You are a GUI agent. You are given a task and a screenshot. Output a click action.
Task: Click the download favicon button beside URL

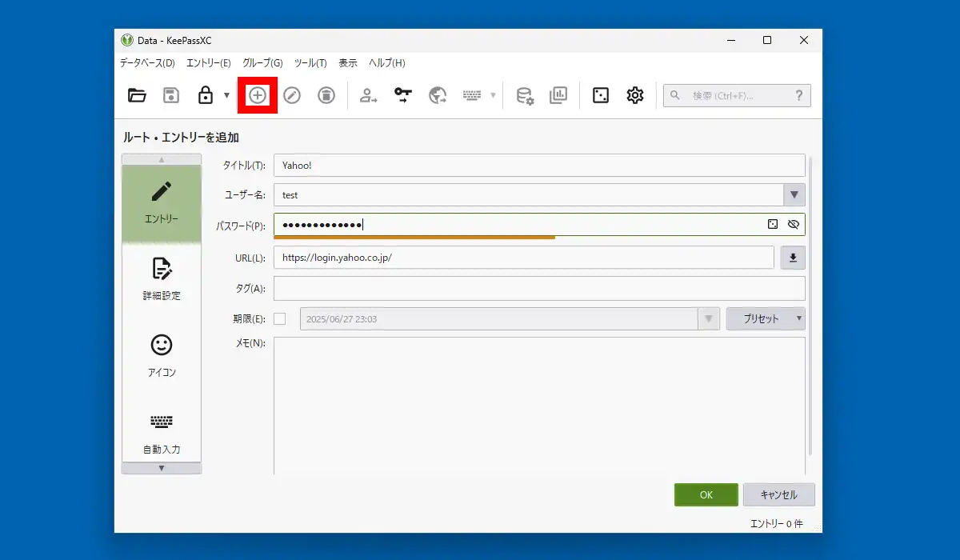click(x=793, y=258)
